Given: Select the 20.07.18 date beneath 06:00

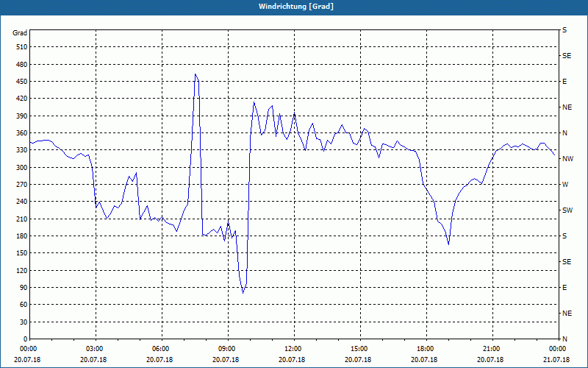Looking at the screenshot, I should [159, 360].
